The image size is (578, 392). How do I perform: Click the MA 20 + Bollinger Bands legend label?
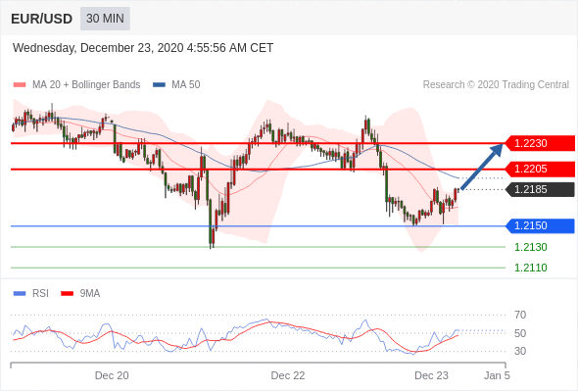[86, 85]
